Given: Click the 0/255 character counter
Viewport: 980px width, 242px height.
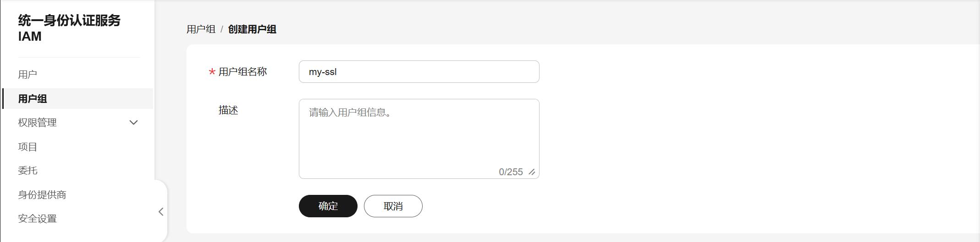Looking at the screenshot, I should pos(511,172).
